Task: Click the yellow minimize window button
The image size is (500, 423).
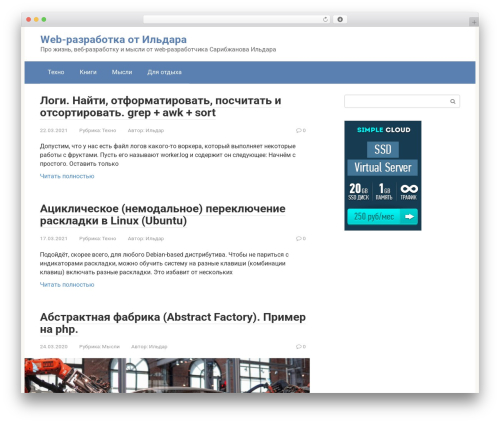Action: (x=36, y=20)
